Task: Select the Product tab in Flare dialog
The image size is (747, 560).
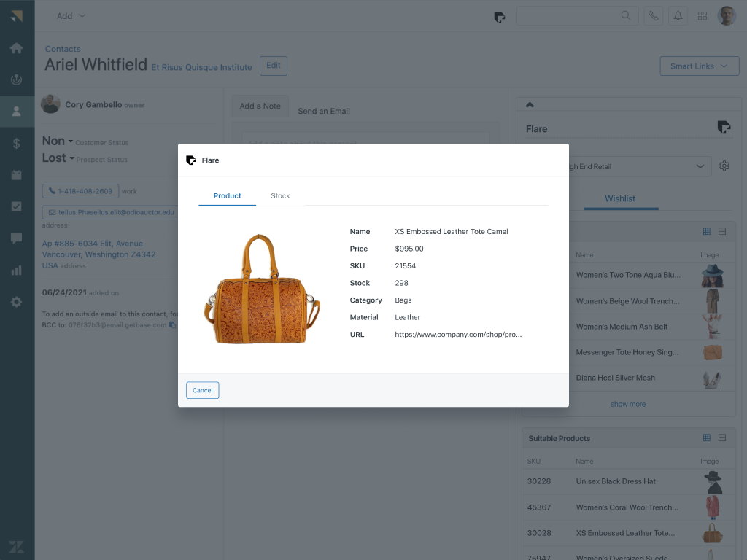Action: tap(227, 195)
